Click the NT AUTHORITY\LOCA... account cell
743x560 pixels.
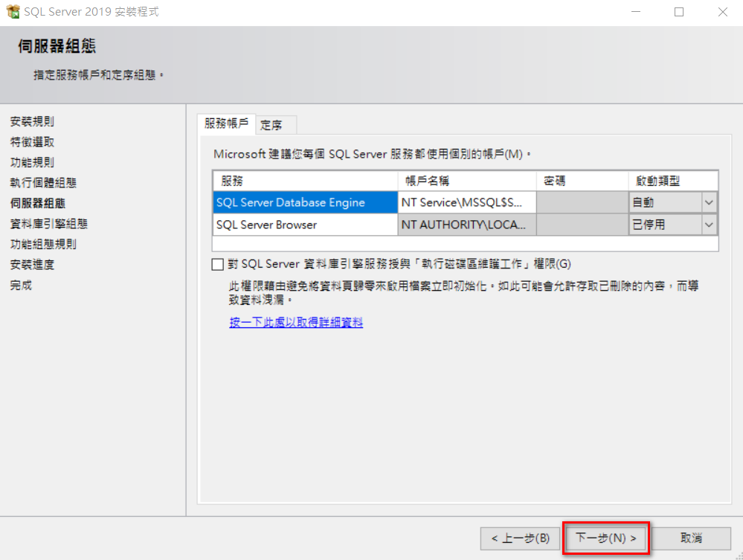point(467,225)
